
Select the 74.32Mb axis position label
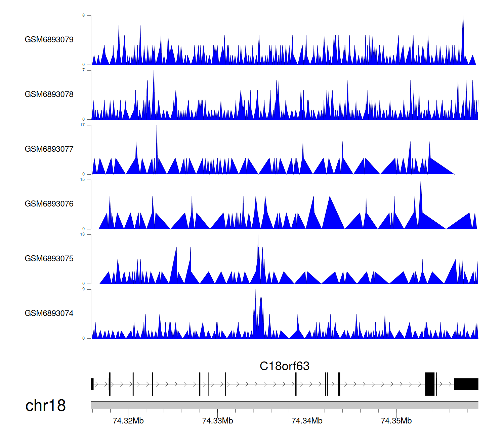[x=128, y=421]
